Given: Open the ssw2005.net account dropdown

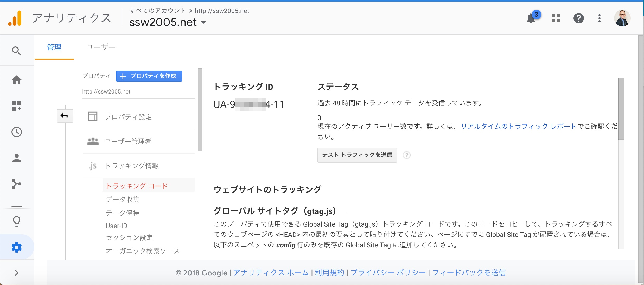Looking at the screenshot, I should tap(168, 22).
